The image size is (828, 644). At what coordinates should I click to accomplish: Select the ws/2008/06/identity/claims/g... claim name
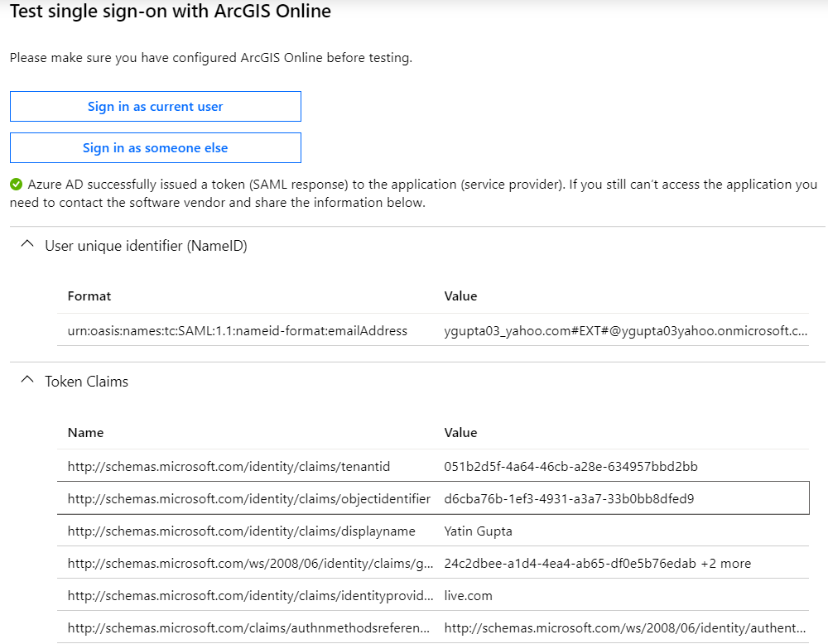(x=250, y=563)
